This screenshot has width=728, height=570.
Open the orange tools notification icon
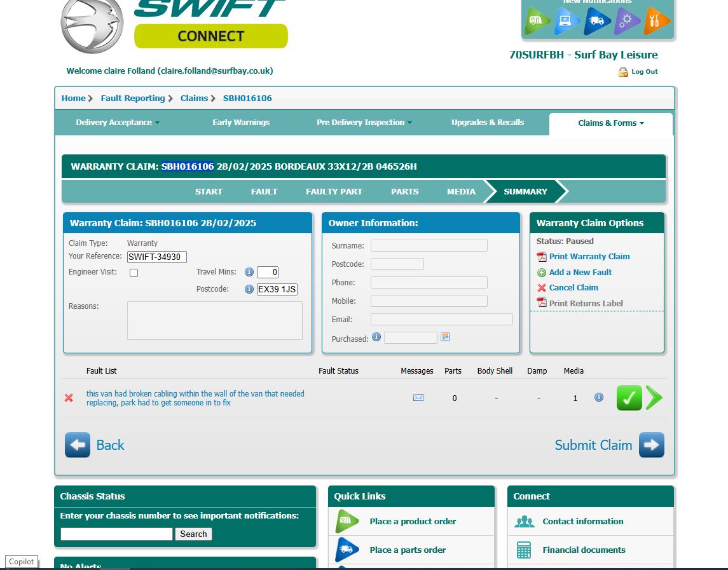[x=657, y=20]
